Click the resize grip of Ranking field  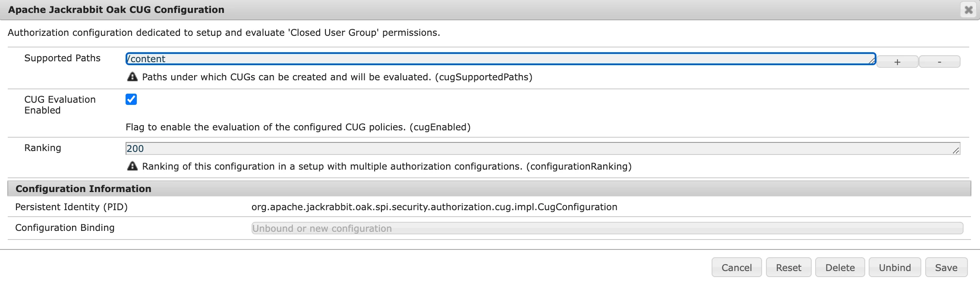point(956,150)
